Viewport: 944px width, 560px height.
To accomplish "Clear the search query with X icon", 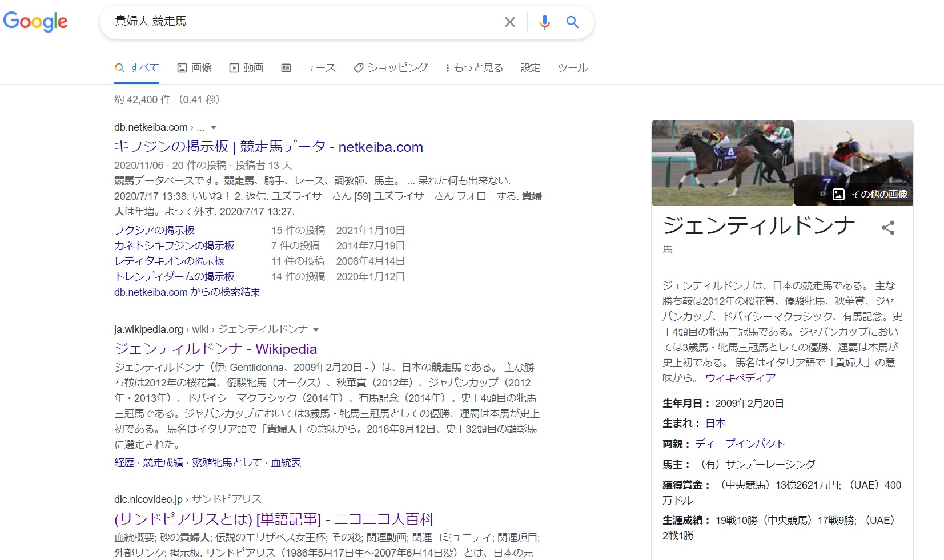I will [510, 22].
